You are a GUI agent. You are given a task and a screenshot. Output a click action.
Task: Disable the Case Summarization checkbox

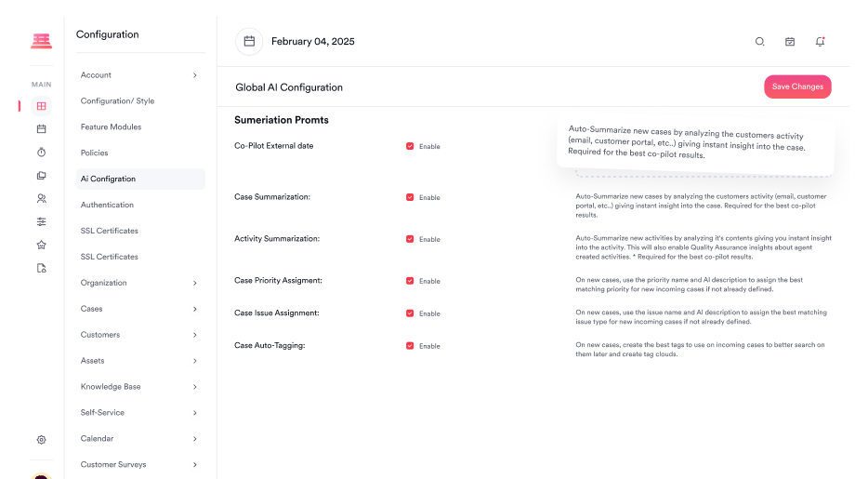tap(410, 197)
